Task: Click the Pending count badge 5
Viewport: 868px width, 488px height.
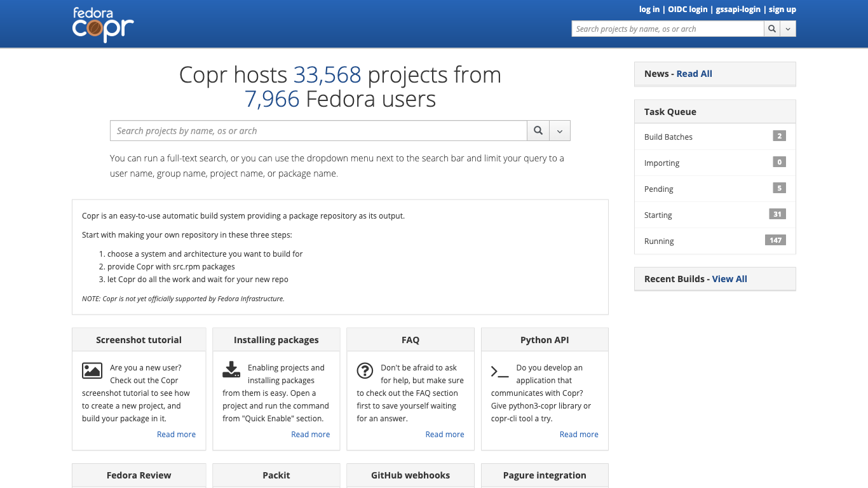Action: click(x=779, y=188)
